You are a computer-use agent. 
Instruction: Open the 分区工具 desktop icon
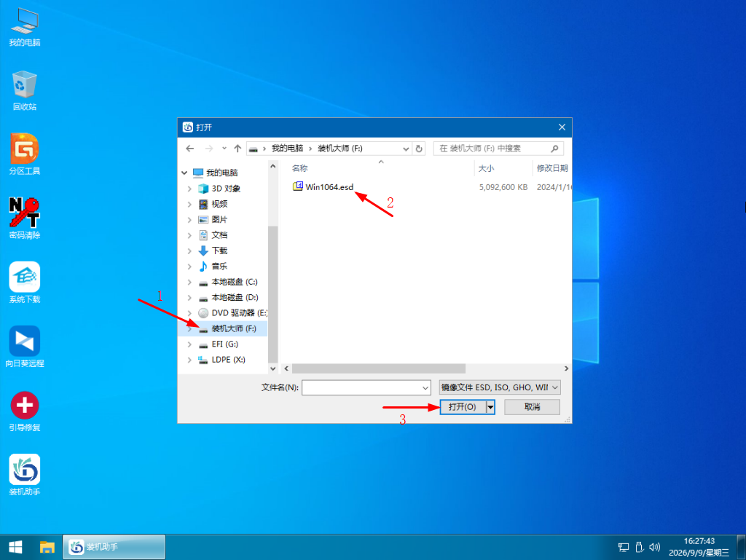[24, 154]
